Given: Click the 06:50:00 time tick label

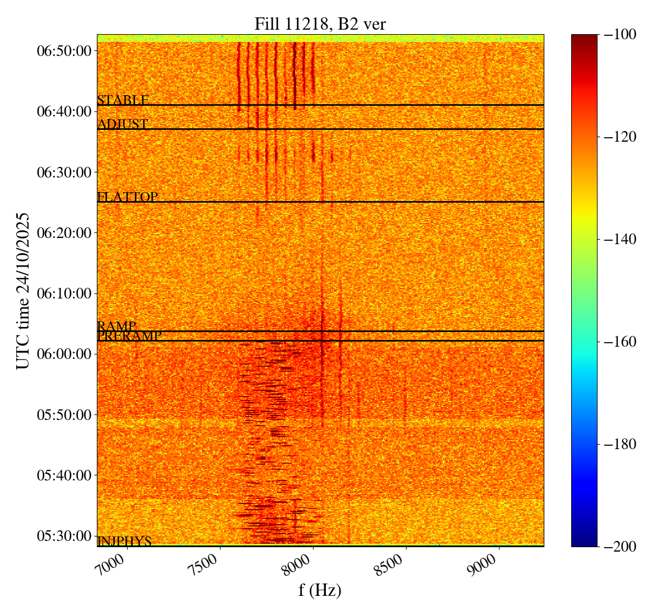Looking at the screenshot, I should 64,51.
